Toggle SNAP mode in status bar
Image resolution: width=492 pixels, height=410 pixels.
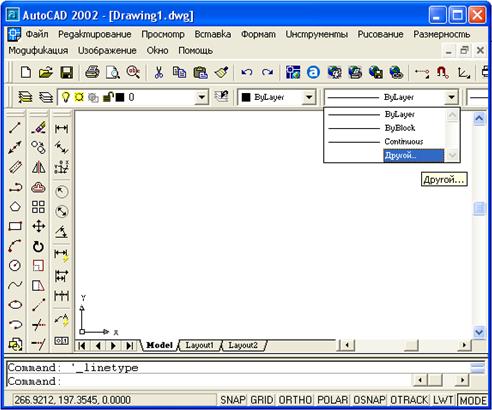click(x=232, y=400)
